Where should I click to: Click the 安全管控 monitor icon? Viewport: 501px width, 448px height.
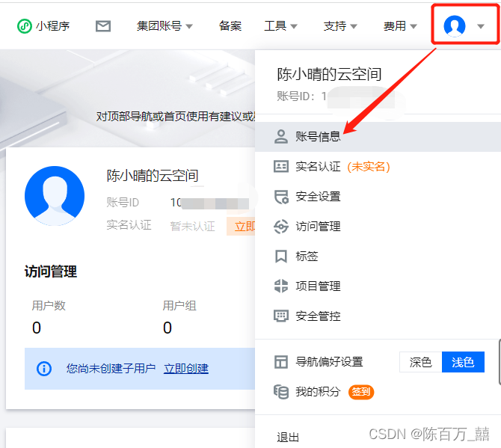coord(281,316)
